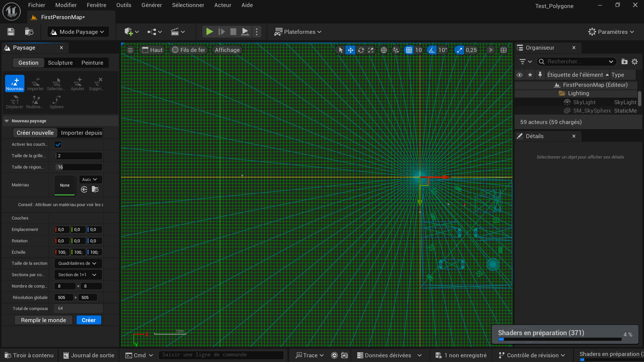Select the Nouveau landscape tool
This screenshot has height=362, width=644.
15,83
